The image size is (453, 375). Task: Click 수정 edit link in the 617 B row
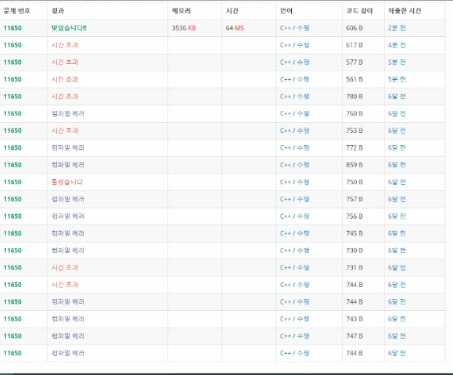tap(303, 45)
